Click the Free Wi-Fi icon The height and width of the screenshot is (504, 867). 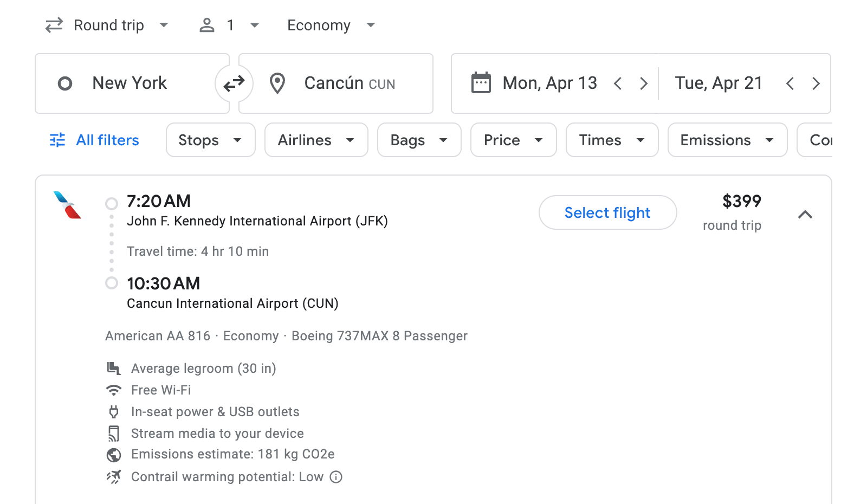[x=114, y=390]
